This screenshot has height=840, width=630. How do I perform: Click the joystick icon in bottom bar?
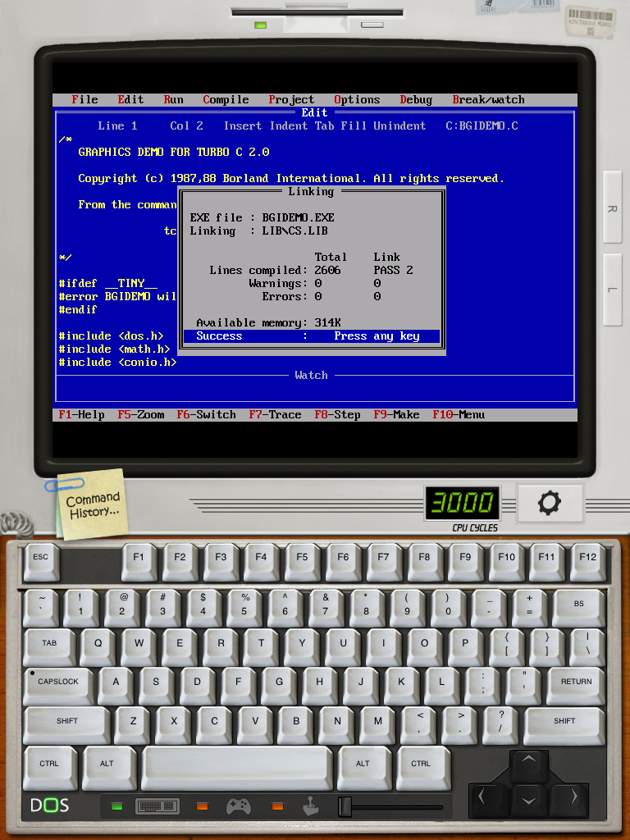coord(311,806)
